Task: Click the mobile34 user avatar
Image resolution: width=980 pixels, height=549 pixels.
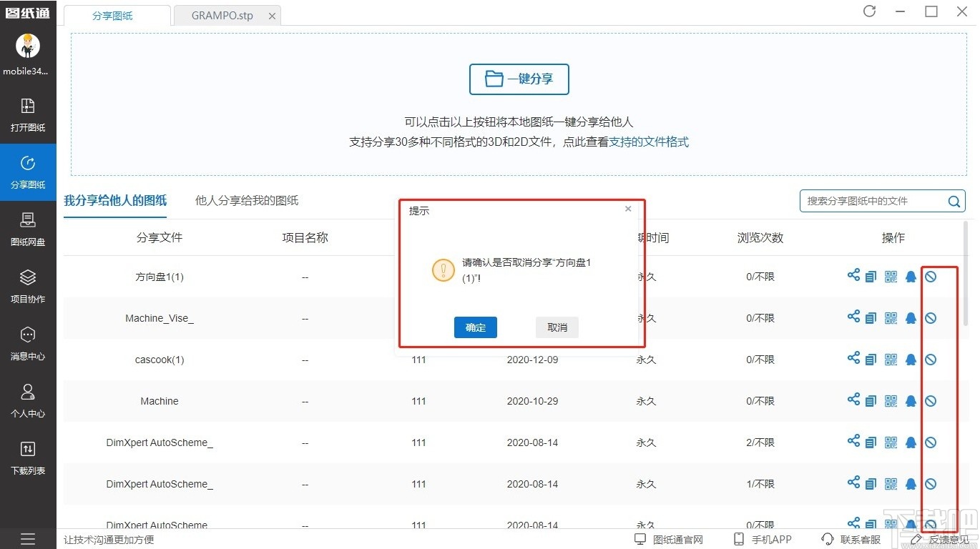Action: pos(28,46)
